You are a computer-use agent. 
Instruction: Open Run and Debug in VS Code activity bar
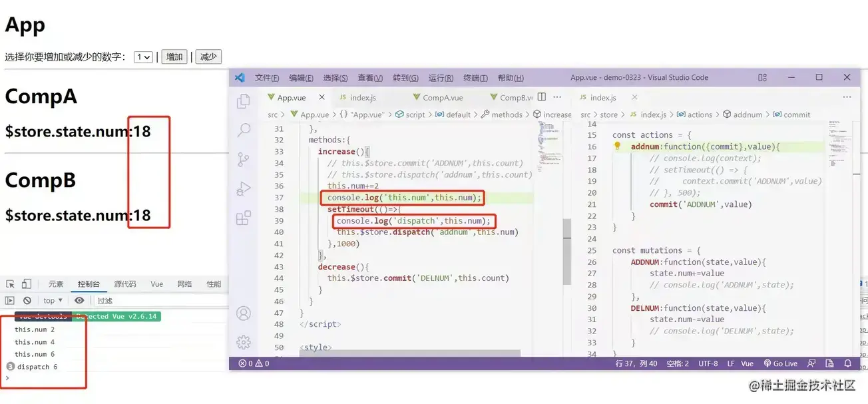click(x=244, y=188)
